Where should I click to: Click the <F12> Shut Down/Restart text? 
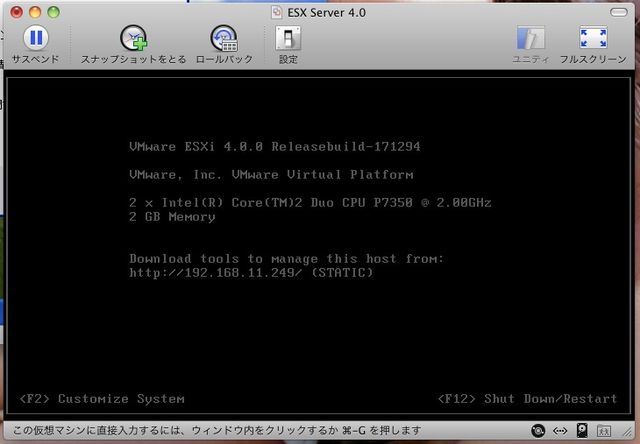(527, 399)
